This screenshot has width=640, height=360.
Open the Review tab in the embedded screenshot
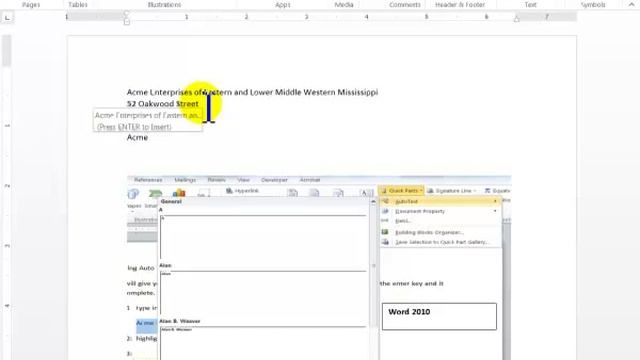coord(216,180)
